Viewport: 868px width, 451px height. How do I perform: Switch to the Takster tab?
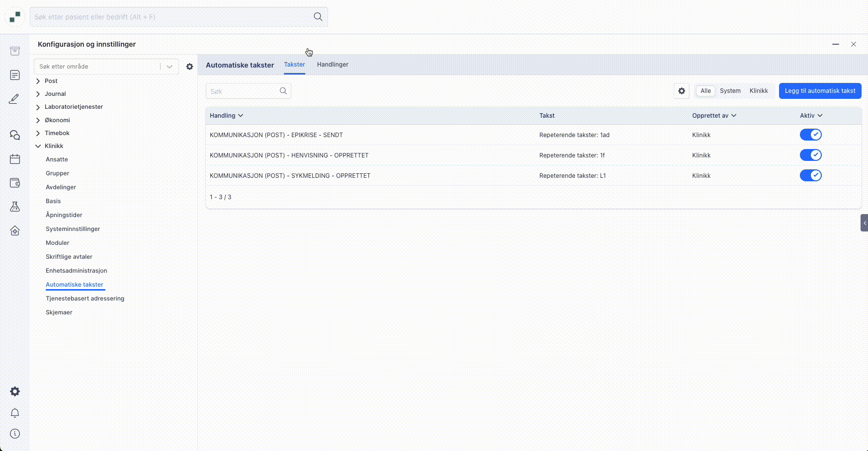point(294,65)
